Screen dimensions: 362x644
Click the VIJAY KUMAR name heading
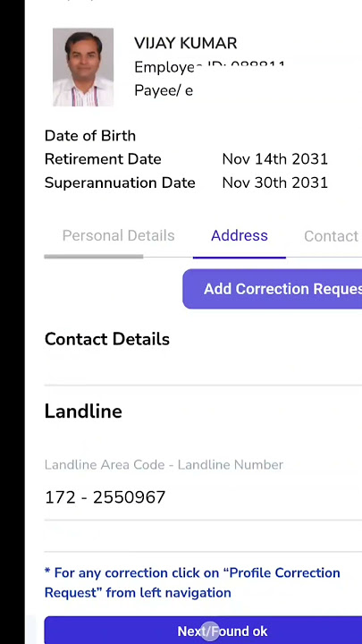tap(186, 43)
